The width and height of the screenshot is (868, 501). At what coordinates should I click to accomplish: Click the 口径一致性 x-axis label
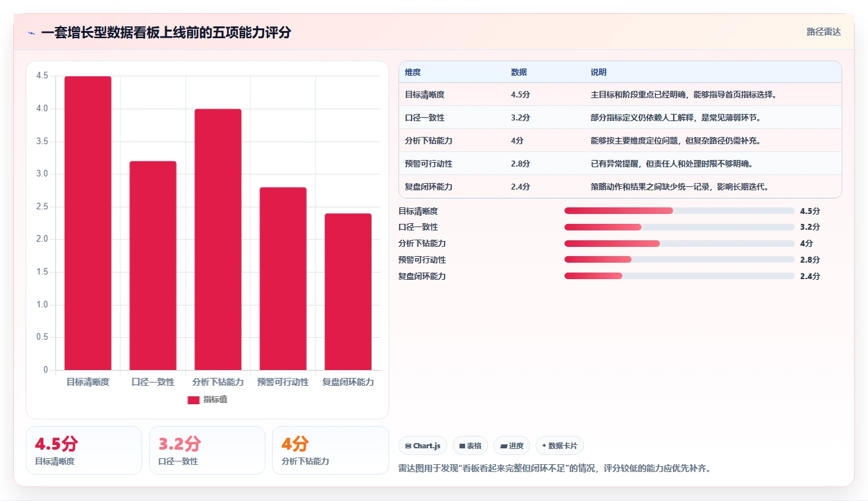(x=153, y=382)
